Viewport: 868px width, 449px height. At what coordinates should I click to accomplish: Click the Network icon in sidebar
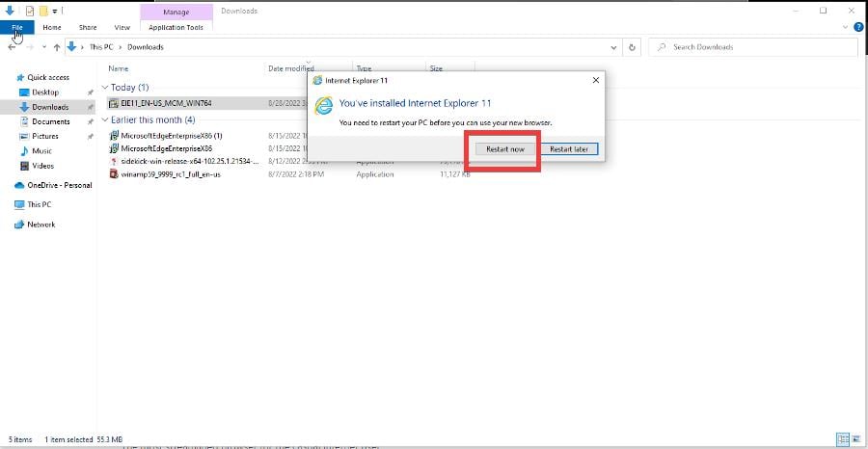19,224
